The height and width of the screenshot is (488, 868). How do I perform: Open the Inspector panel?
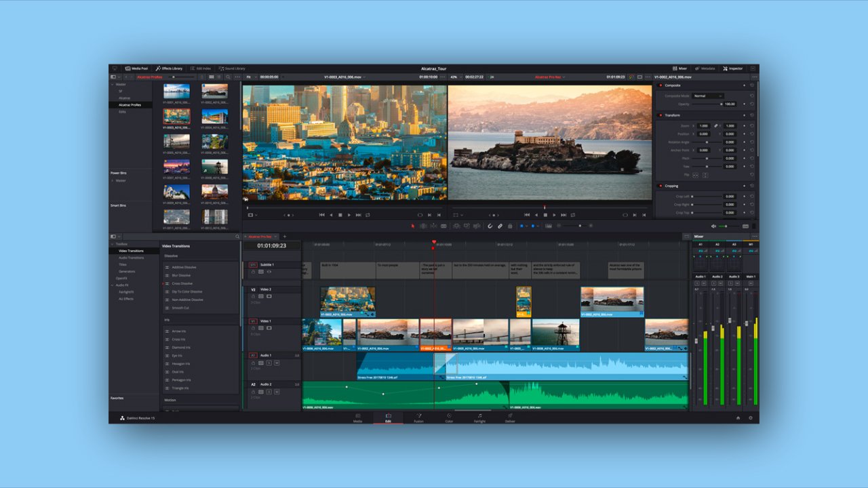click(731, 68)
